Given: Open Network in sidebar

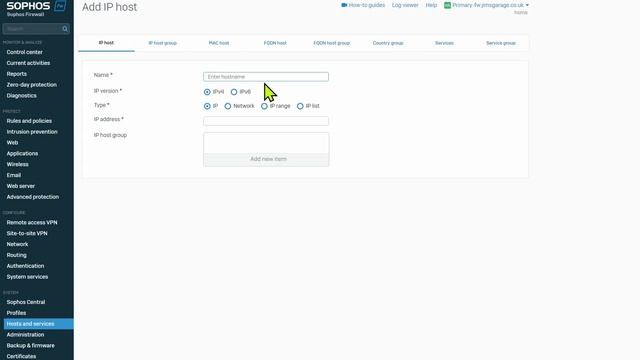Looking at the screenshot, I should pyautogui.click(x=17, y=244).
